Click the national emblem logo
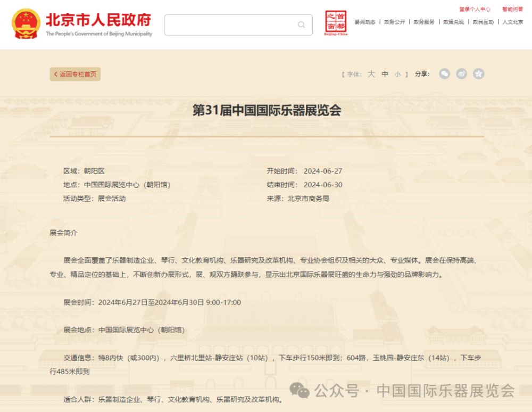 point(26,24)
